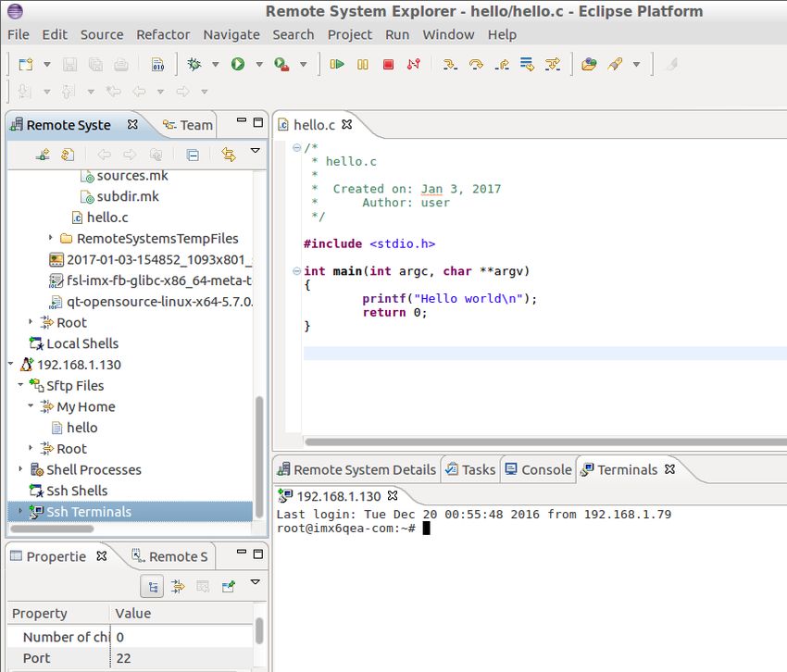
Task: Click the Resume debug icon
Action: 337,64
